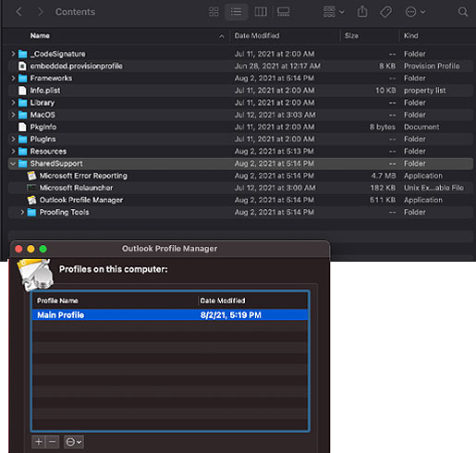
Task: Select the MacOS folder icon
Action: tap(22, 115)
